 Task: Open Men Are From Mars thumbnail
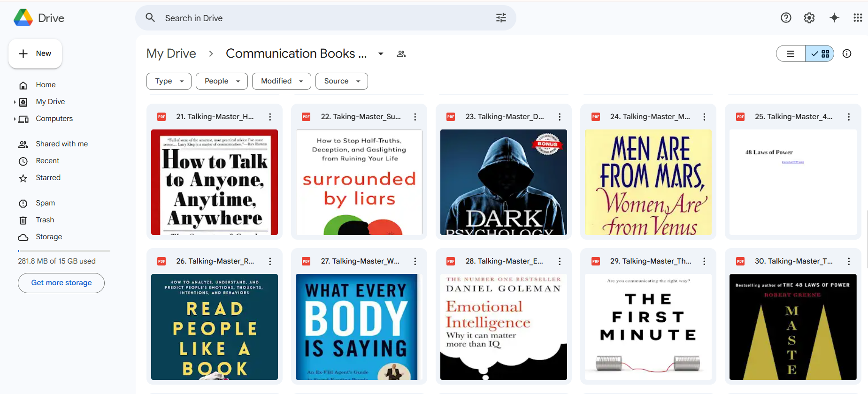648,182
